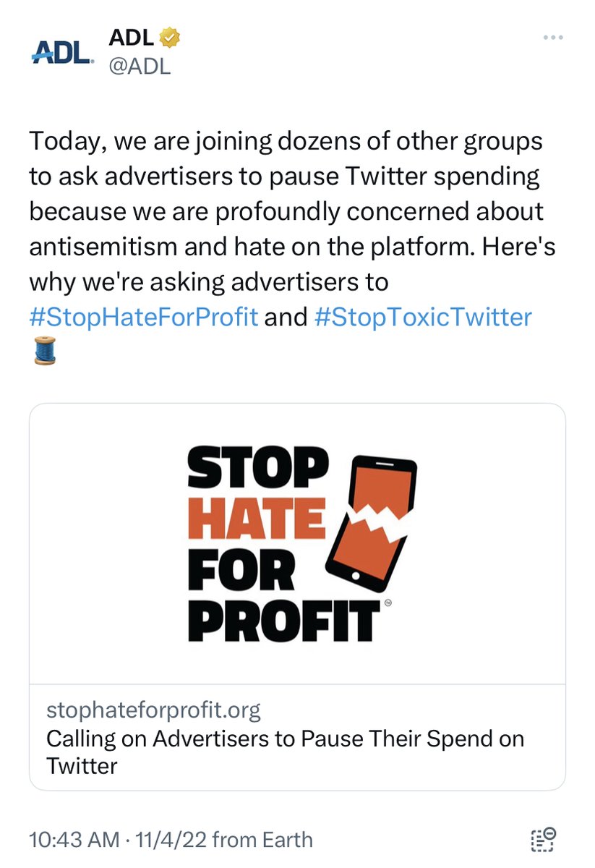The width and height of the screenshot is (595, 868).
Task: Open the #StopToxicTwitter hashtag
Action: pos(424,318)
